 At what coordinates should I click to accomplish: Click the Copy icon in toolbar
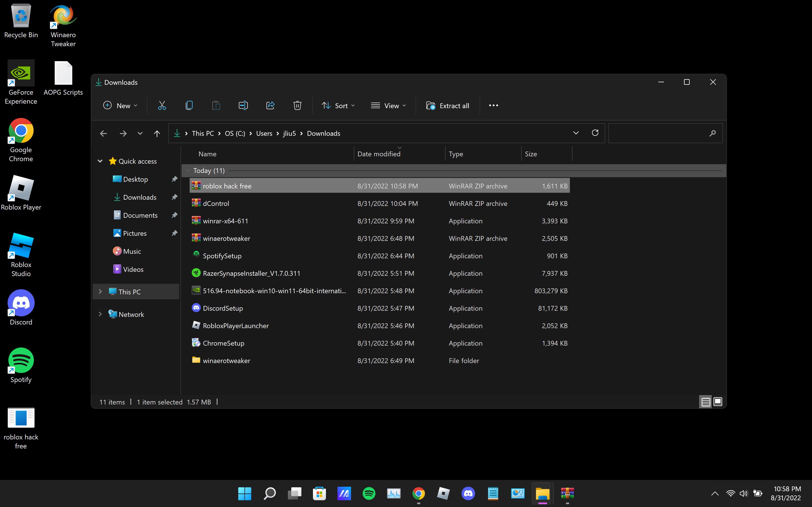189,106
